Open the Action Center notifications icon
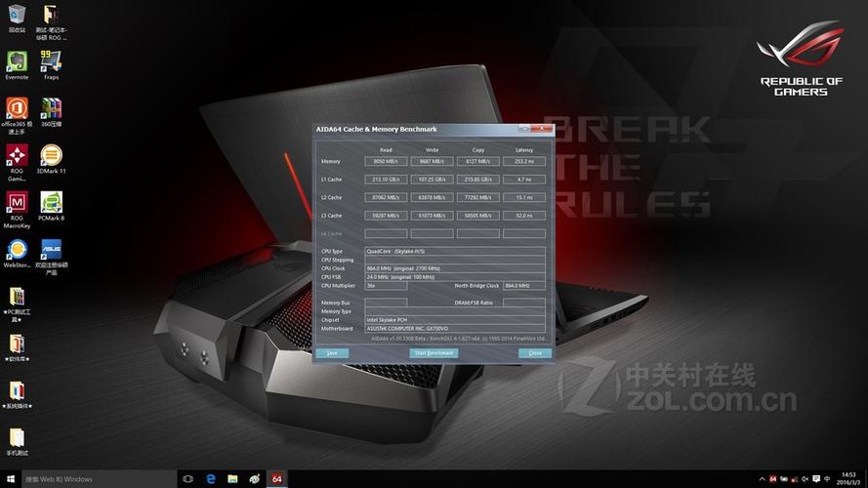 tap(816, 479)
